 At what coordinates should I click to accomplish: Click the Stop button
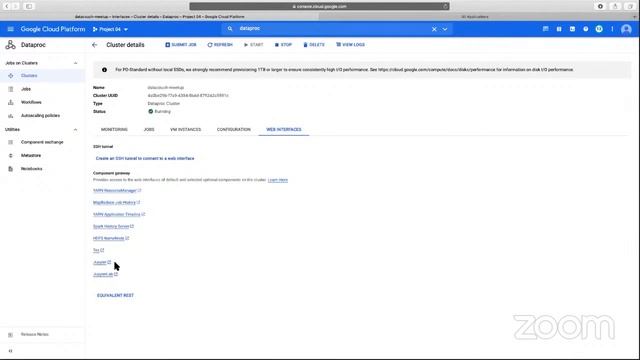[283, 45]
